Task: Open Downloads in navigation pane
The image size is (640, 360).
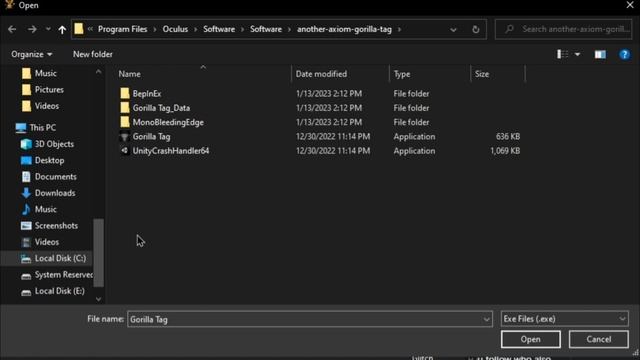Action: pyautogui.click(x=55, y=193)
